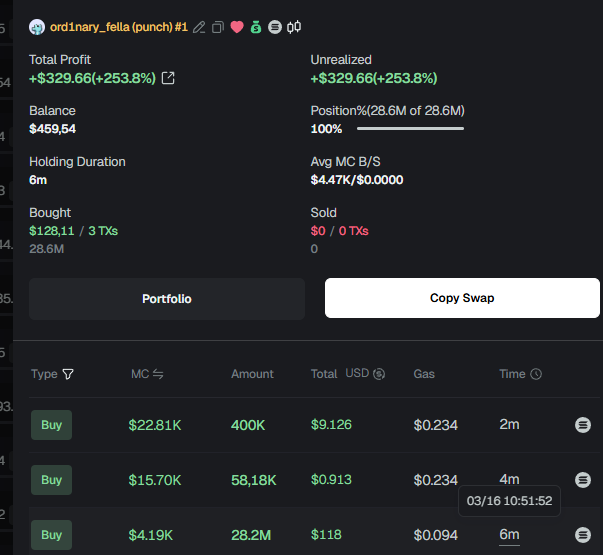Screen dimensions: 603x555
Task: Open the ord1nary_fella (punch) #1 wallet name
Action: click(119, 27)
